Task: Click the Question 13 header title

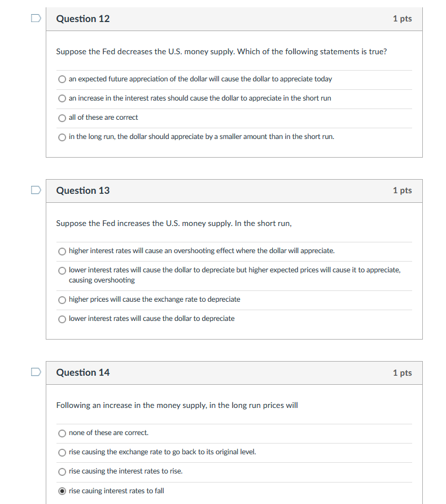Action: [83, 190]
